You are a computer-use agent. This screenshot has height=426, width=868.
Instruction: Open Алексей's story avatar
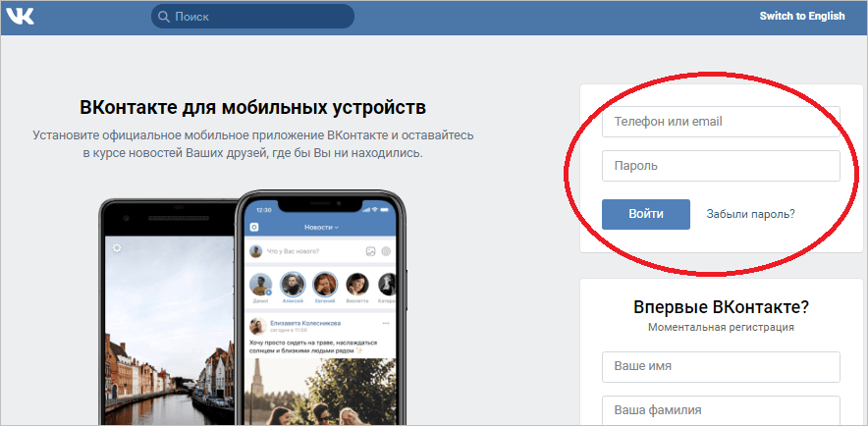coord(293,285)
